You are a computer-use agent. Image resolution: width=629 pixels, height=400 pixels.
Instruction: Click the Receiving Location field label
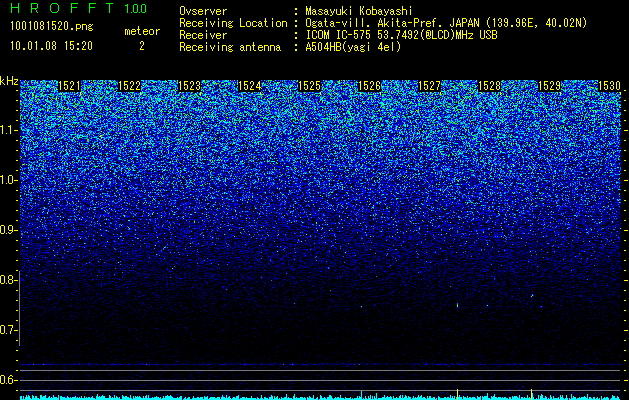(233, 23)
